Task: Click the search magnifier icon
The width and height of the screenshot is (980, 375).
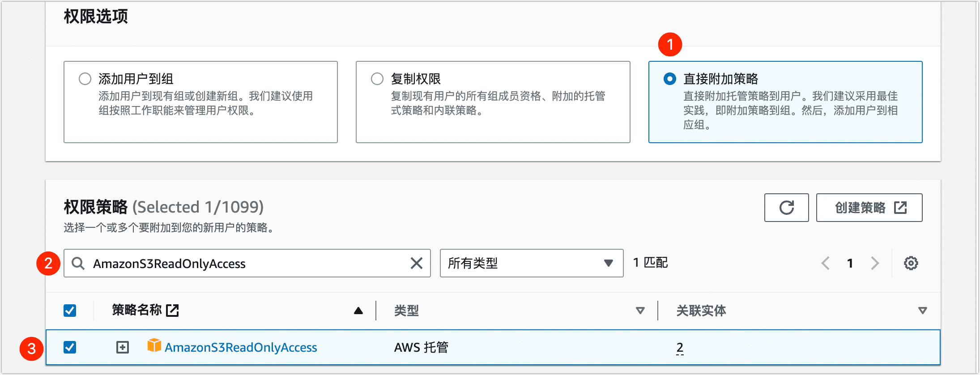Action: (x=78, y=263)
